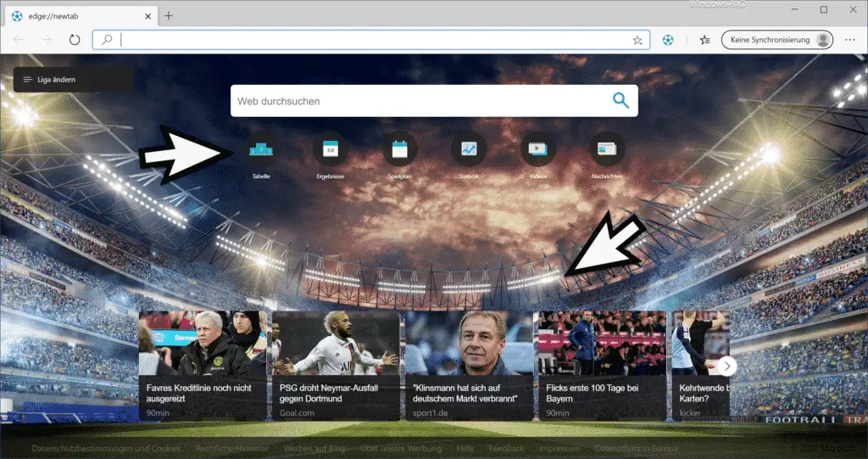Screen dimensions: 868x459
Task: Open the Klinsmann deutschem Markt verbrannt article
Action: (470, 366)
